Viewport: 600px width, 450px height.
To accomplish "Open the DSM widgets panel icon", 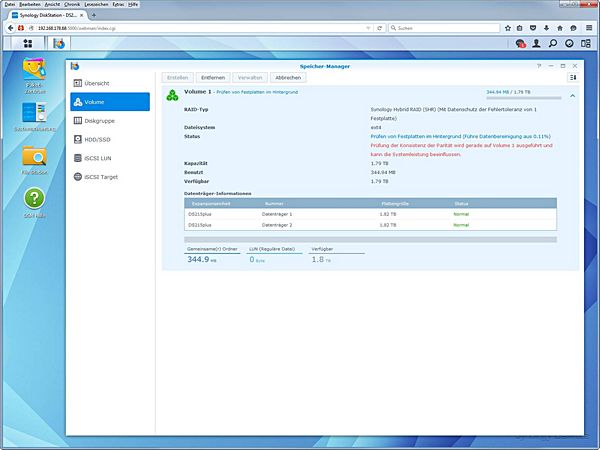I will [x=569, y=44].
